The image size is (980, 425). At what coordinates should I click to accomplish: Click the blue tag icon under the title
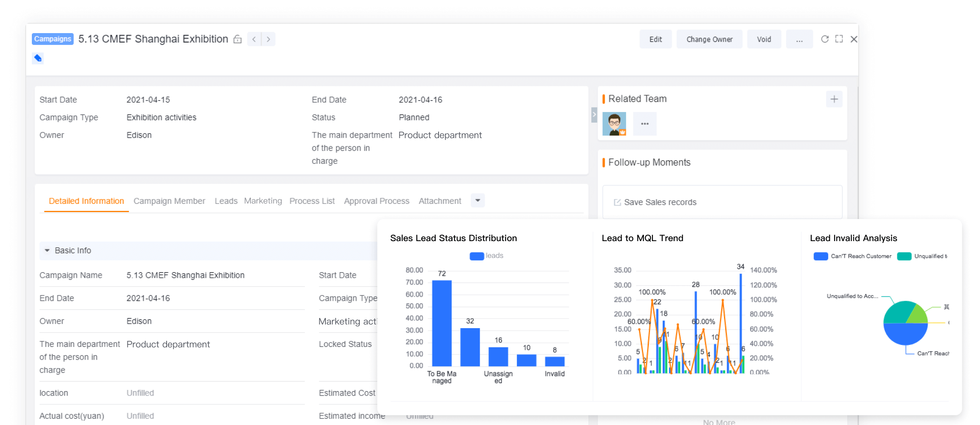38,58
